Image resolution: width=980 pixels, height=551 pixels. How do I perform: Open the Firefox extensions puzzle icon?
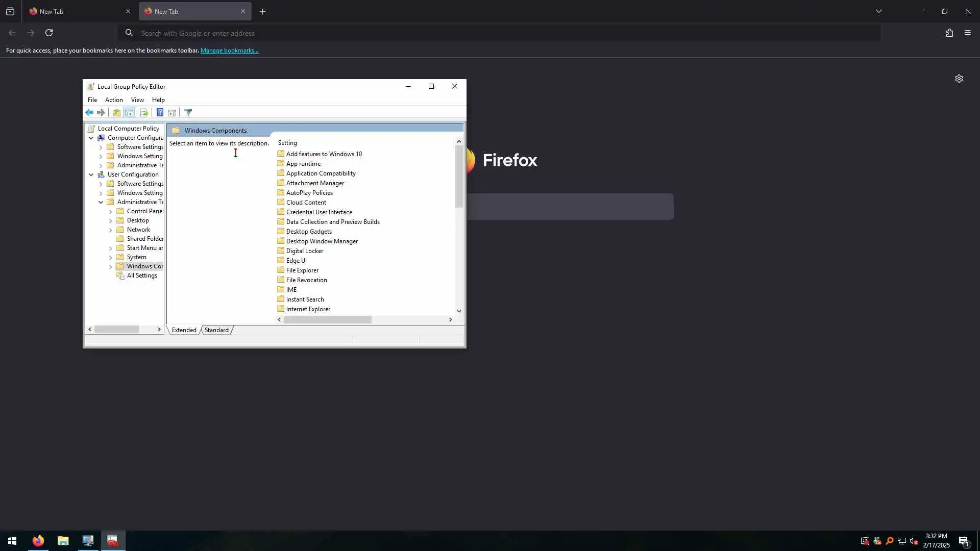click(x=949, y=33)
